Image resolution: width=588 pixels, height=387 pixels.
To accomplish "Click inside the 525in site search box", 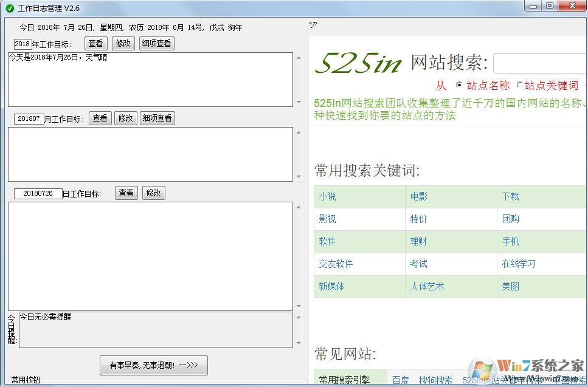I will coord(541,63).
